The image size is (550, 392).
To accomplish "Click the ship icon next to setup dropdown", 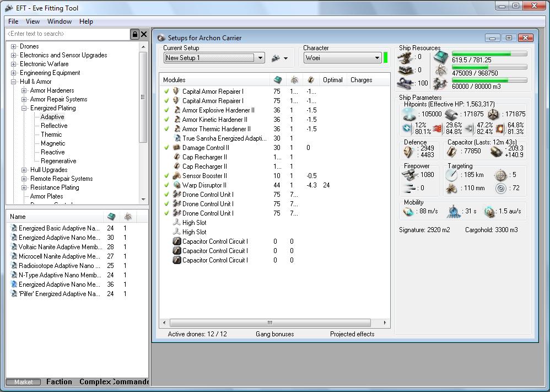I will point(276,58).
